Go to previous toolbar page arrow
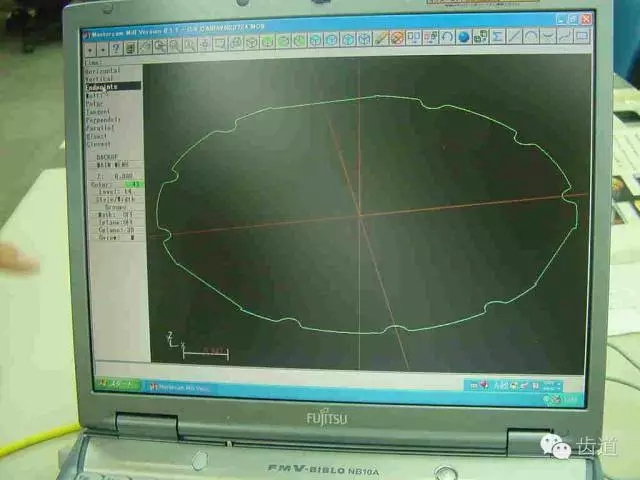 point(89,47)
